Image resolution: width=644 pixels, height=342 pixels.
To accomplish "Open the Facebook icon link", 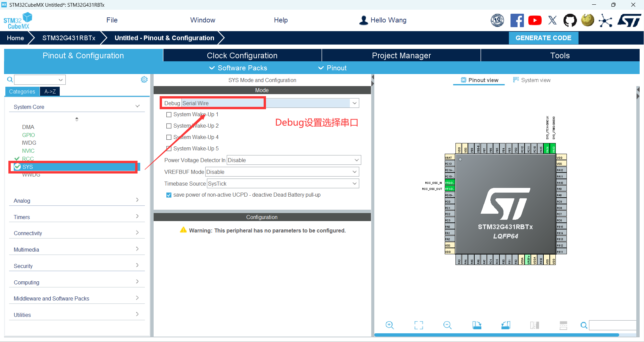I will (x=517, y=20).
